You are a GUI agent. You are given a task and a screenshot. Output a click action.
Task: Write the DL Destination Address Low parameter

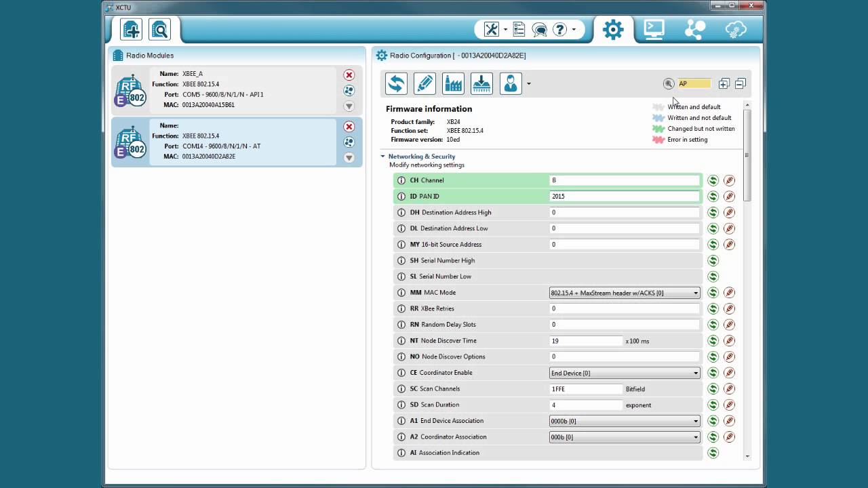(729, 228)
